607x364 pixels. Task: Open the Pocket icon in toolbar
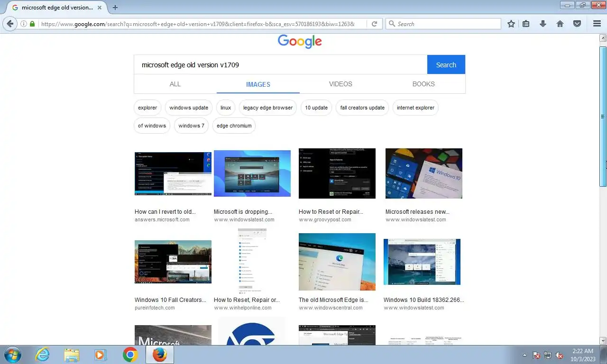[x=577, y=24]
